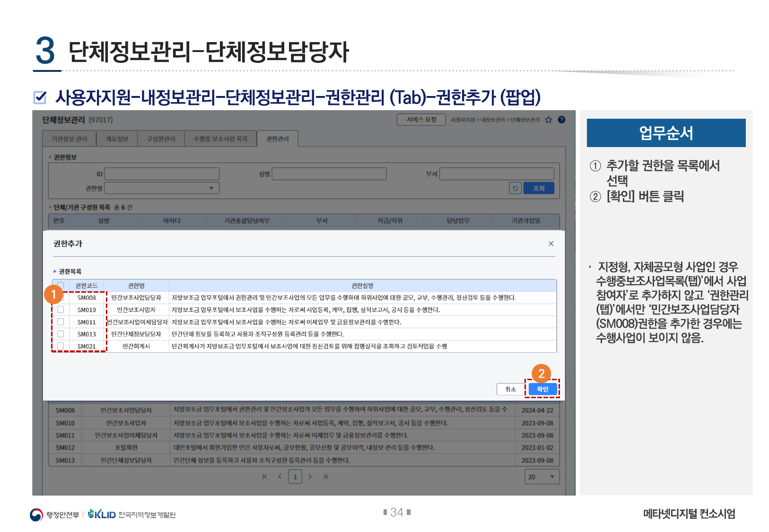
Task: Click the 서비스 요청 button
Action: (421, 120)
